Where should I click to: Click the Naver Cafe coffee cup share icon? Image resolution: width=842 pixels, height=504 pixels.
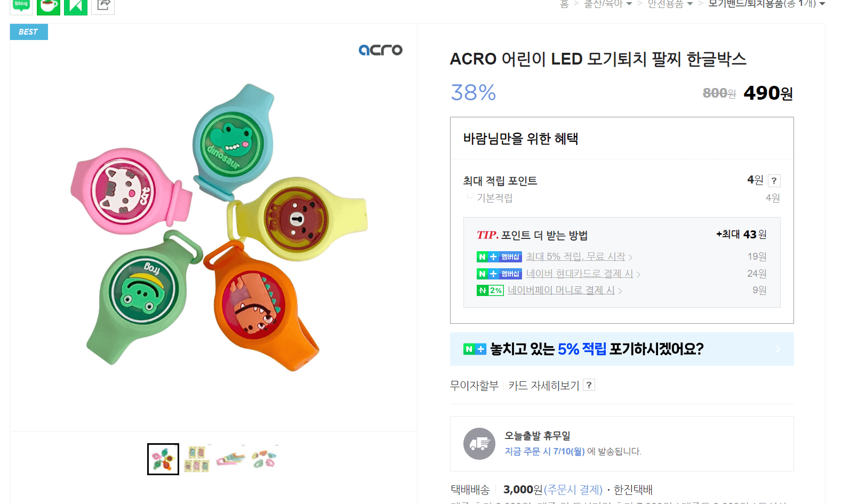48,4
